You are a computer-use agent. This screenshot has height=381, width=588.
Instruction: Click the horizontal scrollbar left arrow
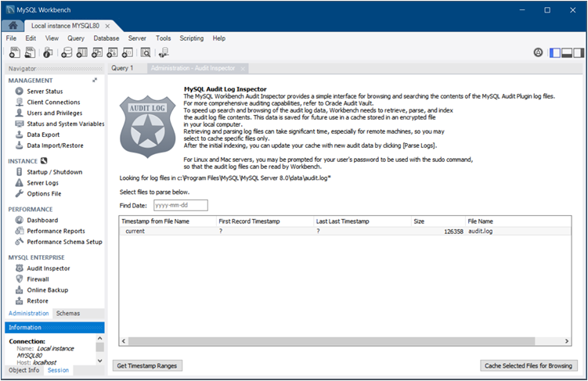pyautogui.click(x=124, y=341)
